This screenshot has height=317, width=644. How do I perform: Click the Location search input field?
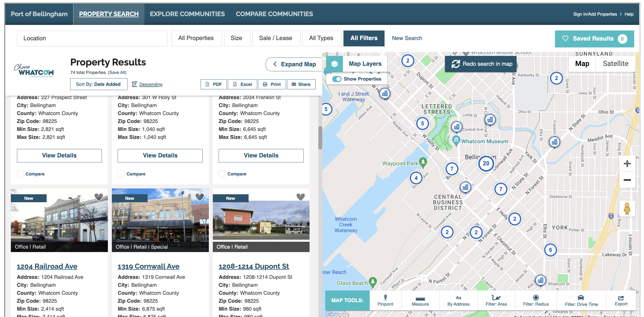tap(92, 38)
